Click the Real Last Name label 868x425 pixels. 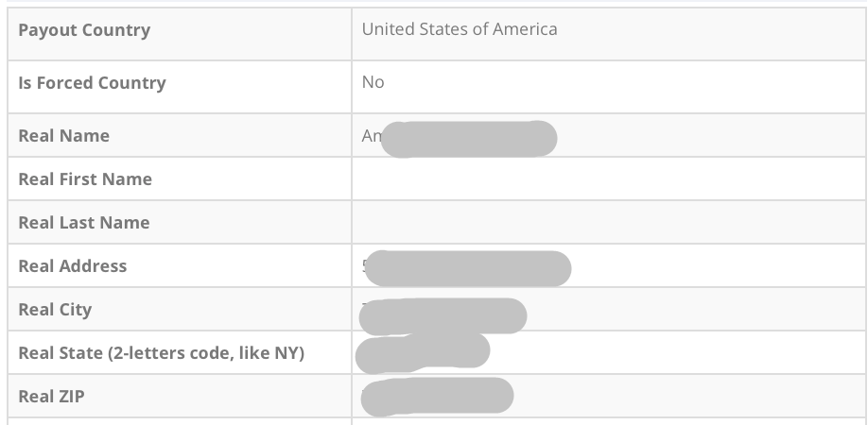[x=84, y=223]
